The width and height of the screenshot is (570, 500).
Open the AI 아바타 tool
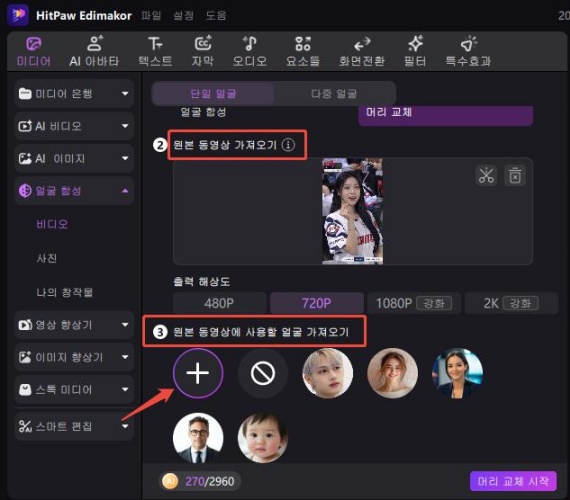[x=94, y=52]
